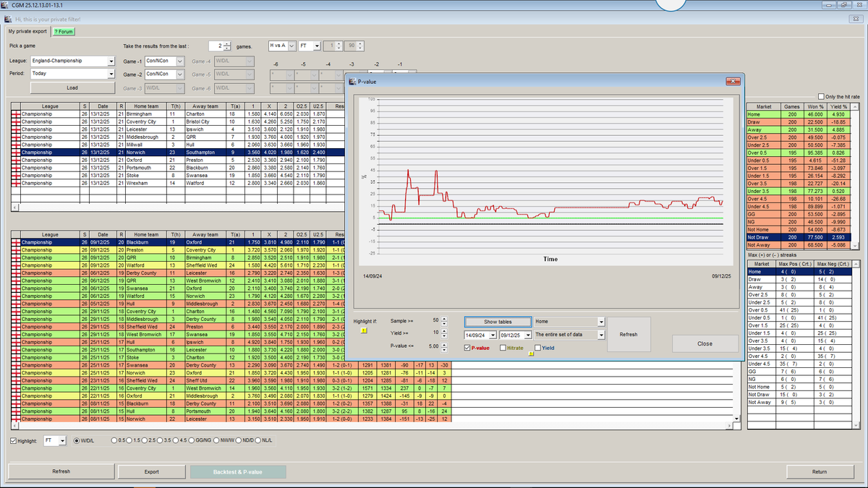The width and height of the screenshot is (868, 488).
Task: Click the Yield % column header
Action: click(839, 106)
